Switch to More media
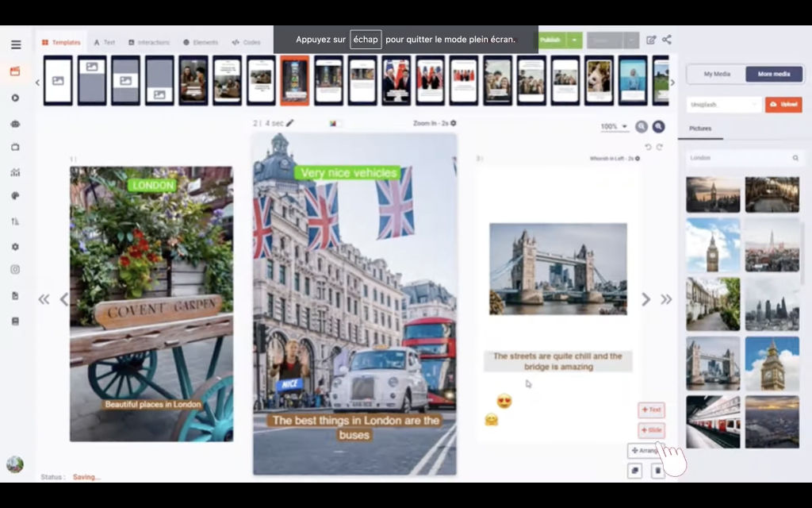This screenshot has height=508, width=812. point(774,74)
